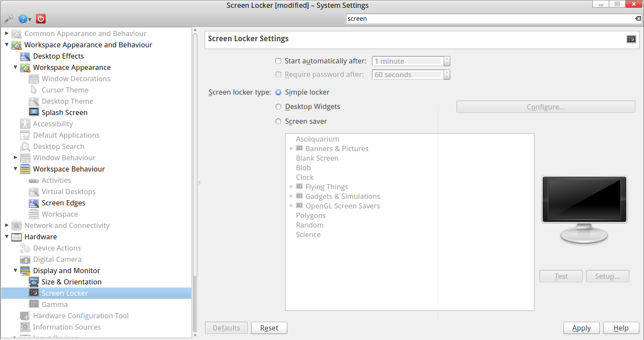Click the Desktop Theme icon

[34, 101]
